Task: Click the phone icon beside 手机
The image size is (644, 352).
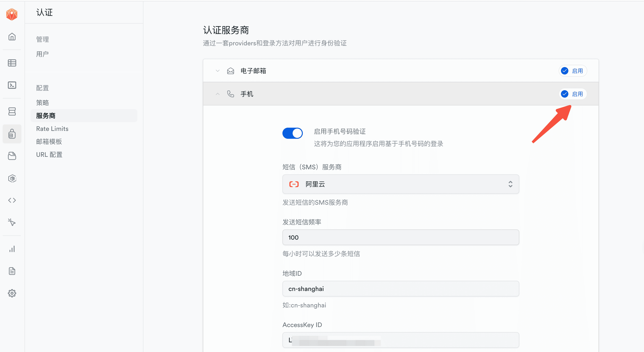Action: [x=230, y=94]
